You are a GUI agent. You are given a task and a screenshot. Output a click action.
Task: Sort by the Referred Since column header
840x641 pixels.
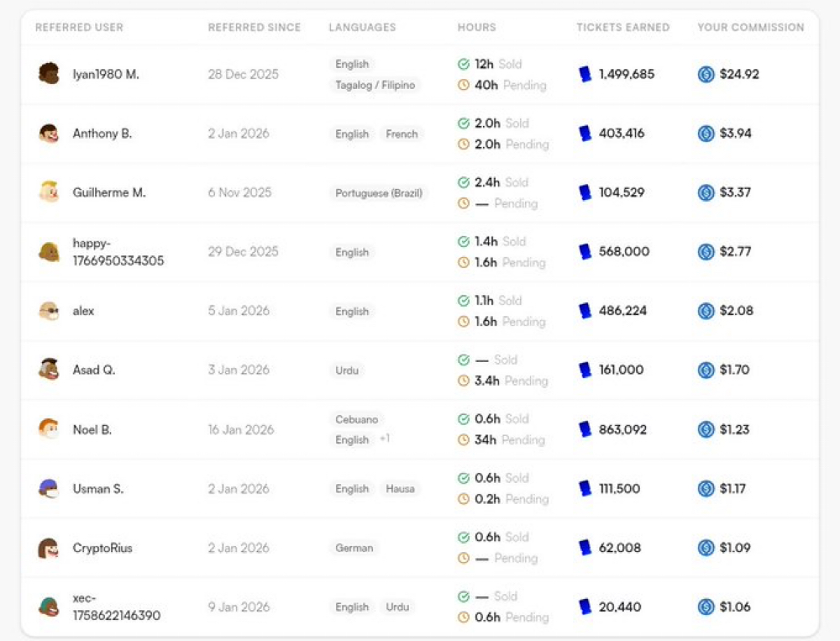click(x=254, y=28)
